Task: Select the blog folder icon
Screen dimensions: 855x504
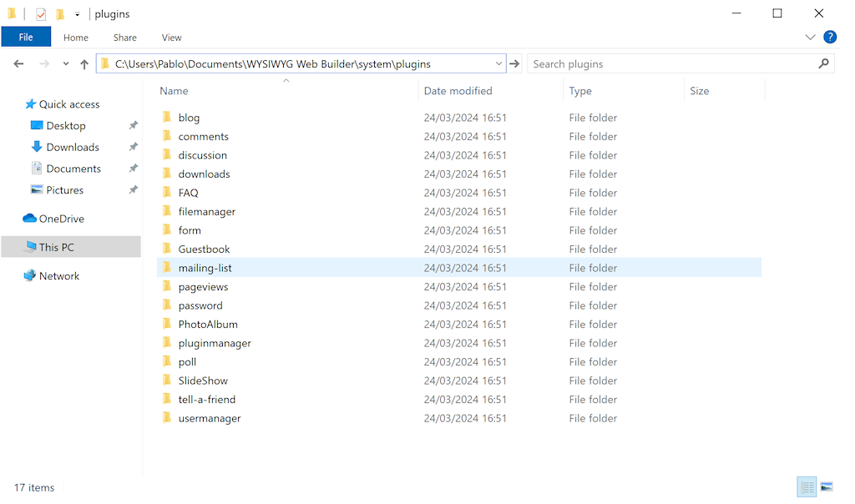Action: pyautogui.click(x=167, y=117)
